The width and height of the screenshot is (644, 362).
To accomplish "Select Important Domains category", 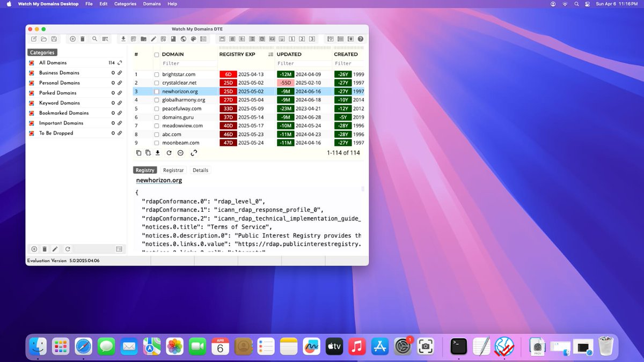I will click(76, 123).
